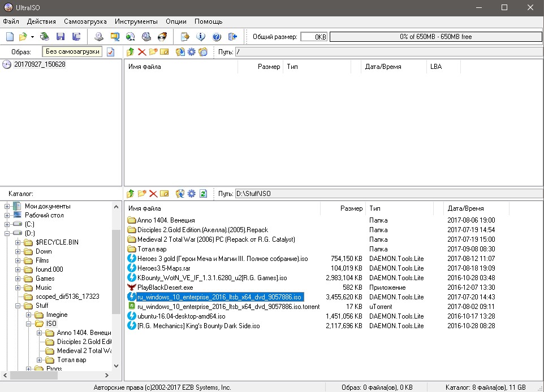Open the Помощь menu

[209, 21]
